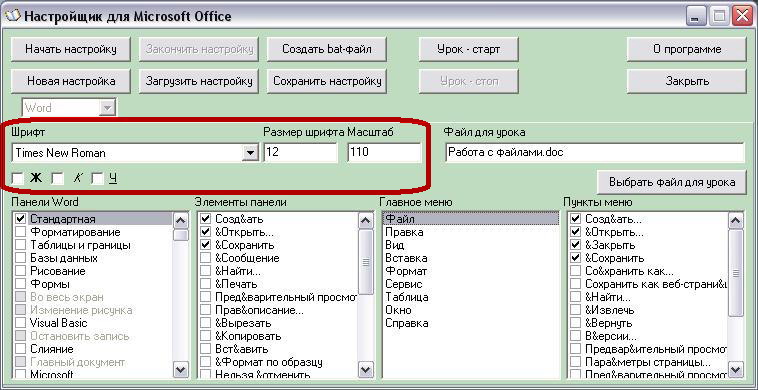Click Сохранить настройку button
This screenshot has height=390, width=758.
click(327, 81)
